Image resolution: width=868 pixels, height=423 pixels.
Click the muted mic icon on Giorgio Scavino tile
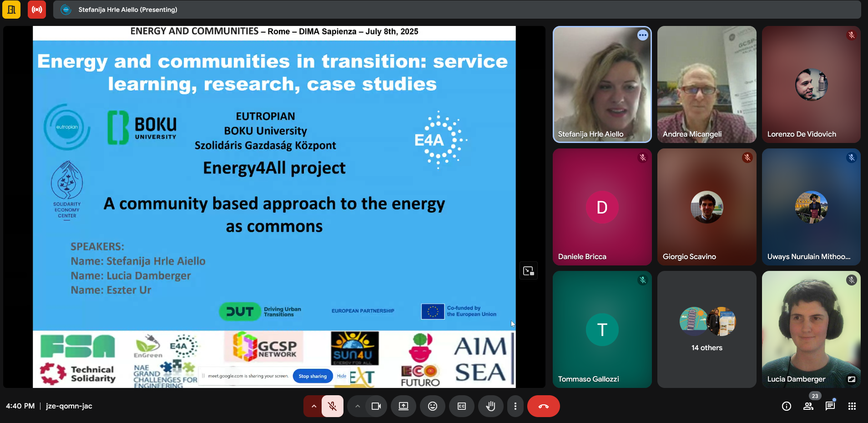[747, 158]
